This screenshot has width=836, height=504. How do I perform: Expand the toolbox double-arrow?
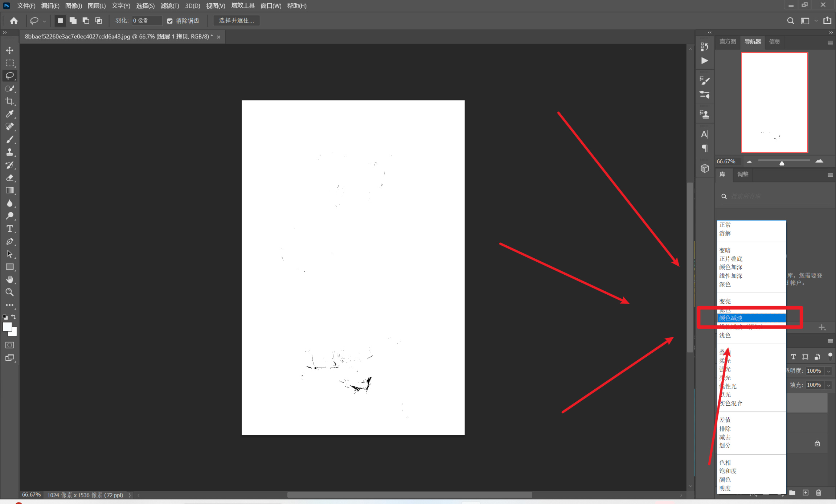(x=5, y=32)
